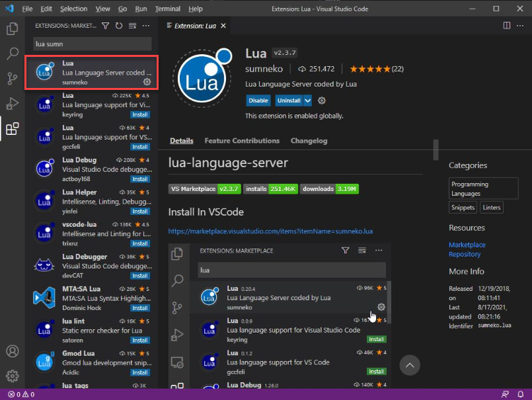
Task: Click the split editor right icon
Action: 507,26
